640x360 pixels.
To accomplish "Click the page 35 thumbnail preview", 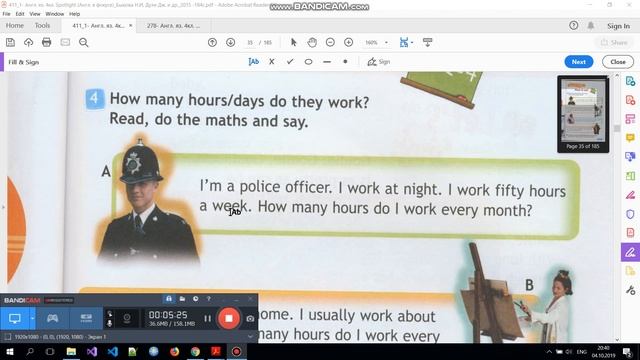I will (583, 114).
